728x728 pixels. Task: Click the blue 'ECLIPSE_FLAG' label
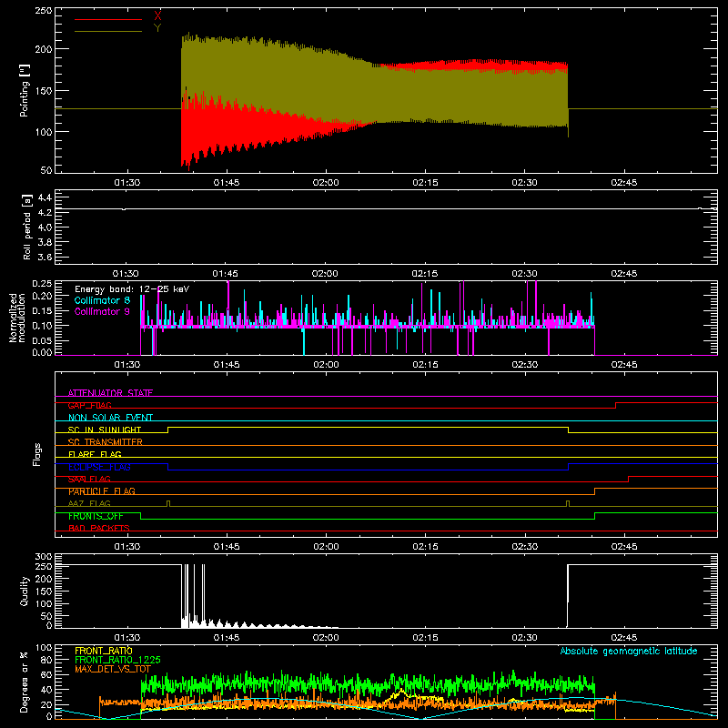click(99, 467)
